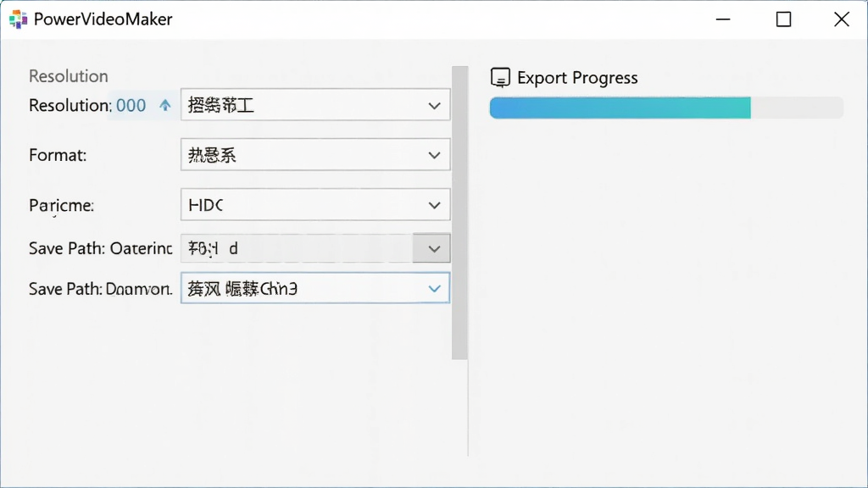Click inside the Format combo box field
Screen dimensions: 868x488
pos(315,154)
